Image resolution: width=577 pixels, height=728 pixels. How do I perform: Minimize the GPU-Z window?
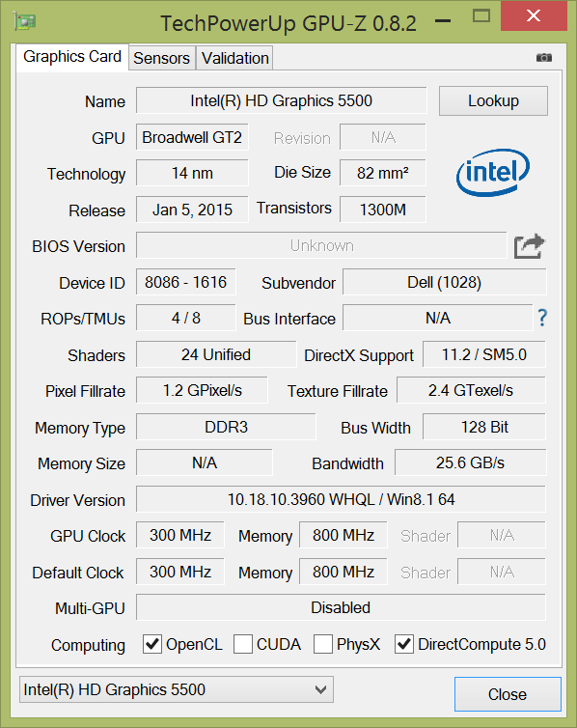pyautogui.click(x=443, y=21)
